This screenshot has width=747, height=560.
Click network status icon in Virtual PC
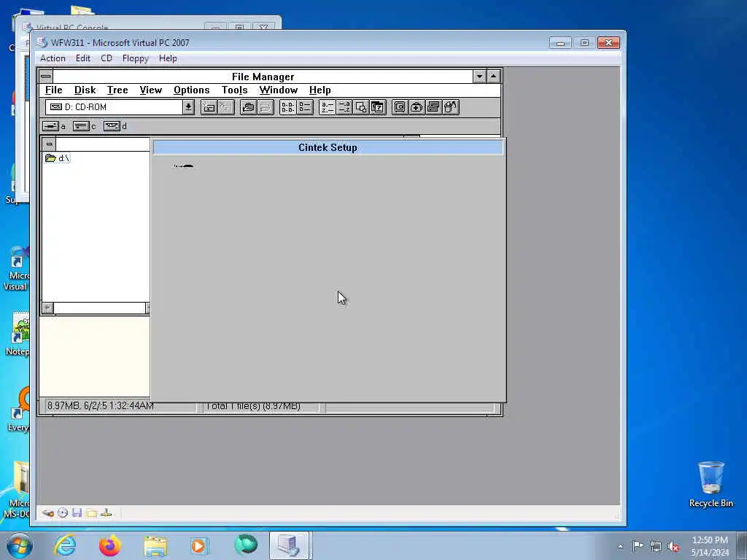coord(107,513)
